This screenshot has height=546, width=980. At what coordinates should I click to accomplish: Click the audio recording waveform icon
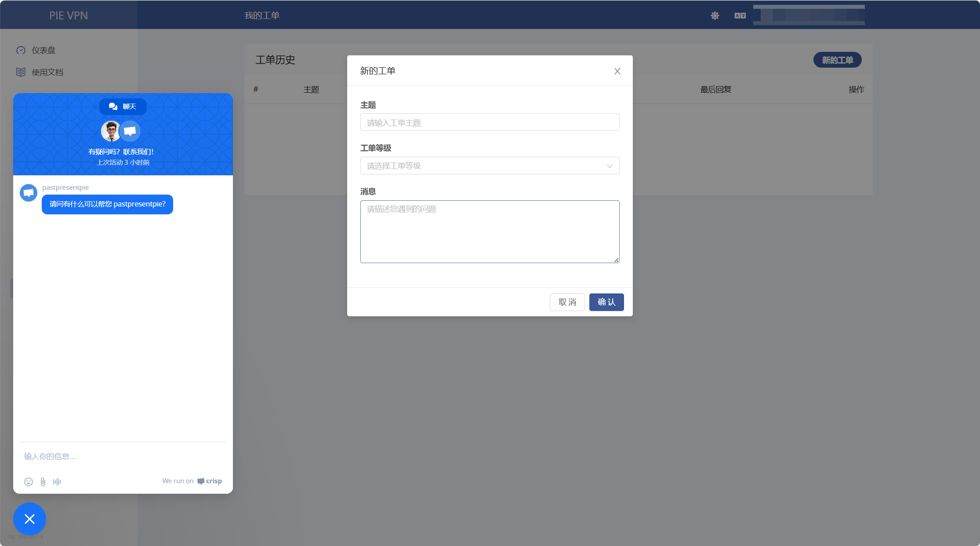tap(57, 481)
